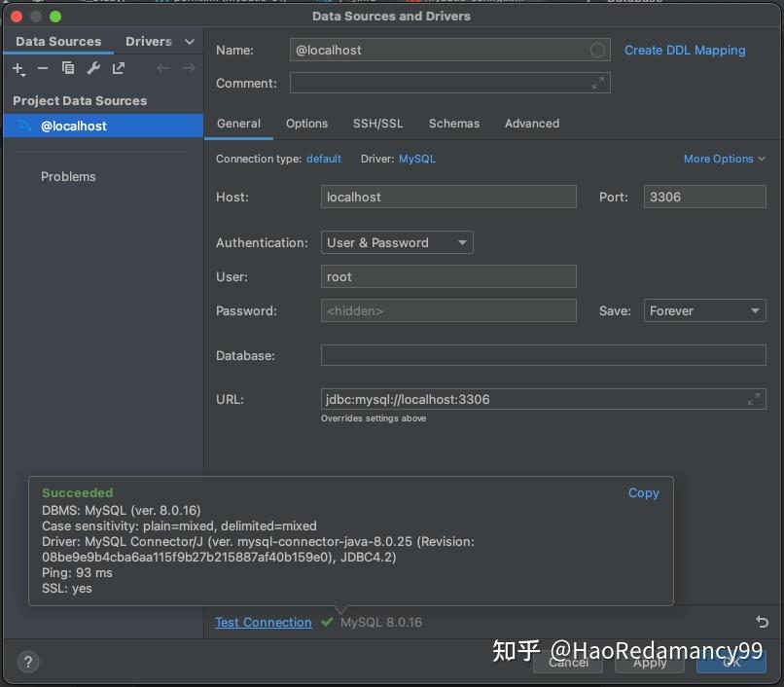Click the Project Data Sources heading
This screenshot has width=784, height=687.
point(80,100)
